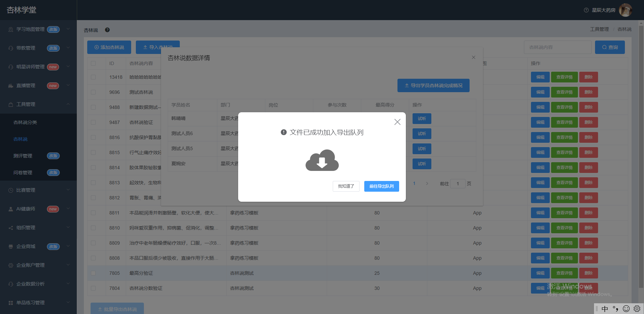Open 问卷管理 submenu item
The width and height of the screenshot is (644, 314).
[38, 173]
